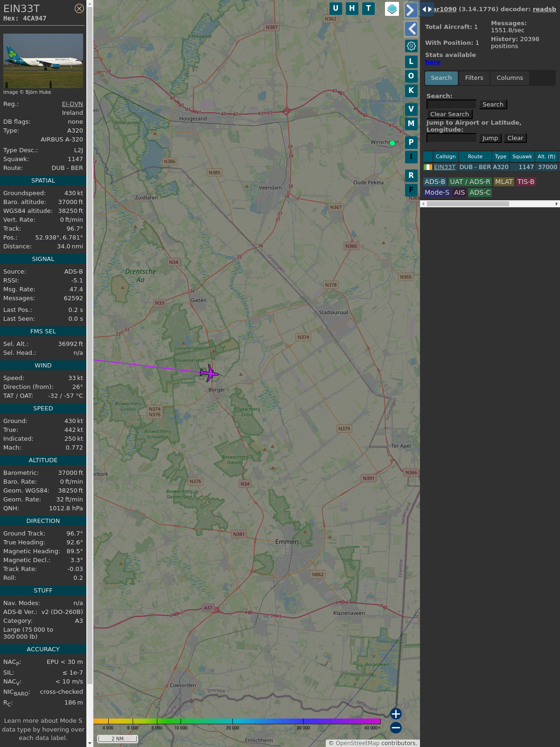Screen dimensions: 560x747
Task: Open the Columns tab
Action: click(510, 78)
